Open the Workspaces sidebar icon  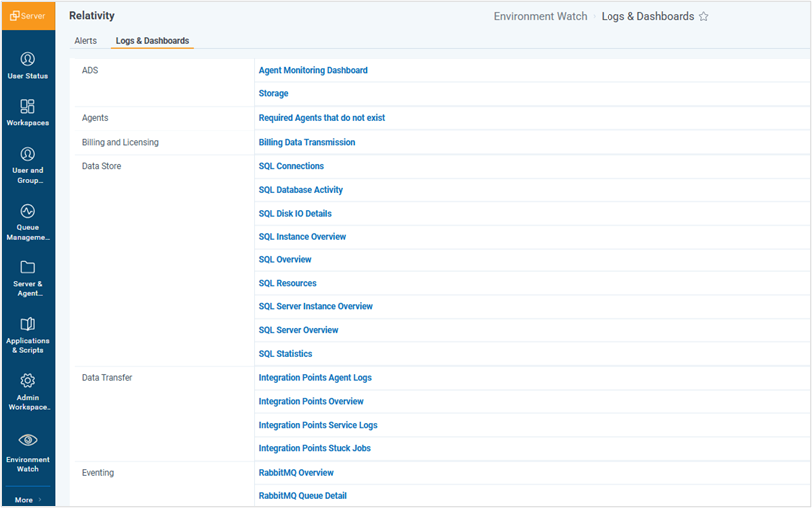28,106
